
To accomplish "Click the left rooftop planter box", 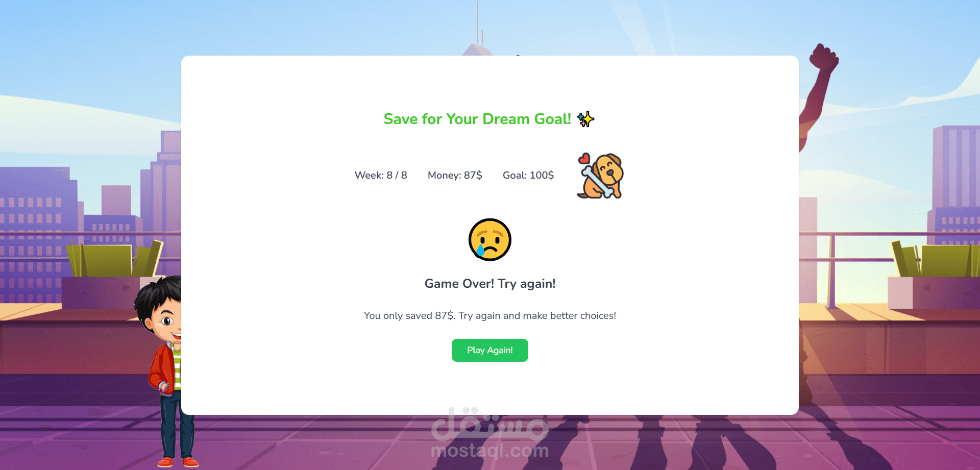I will (x=115, y=276).
